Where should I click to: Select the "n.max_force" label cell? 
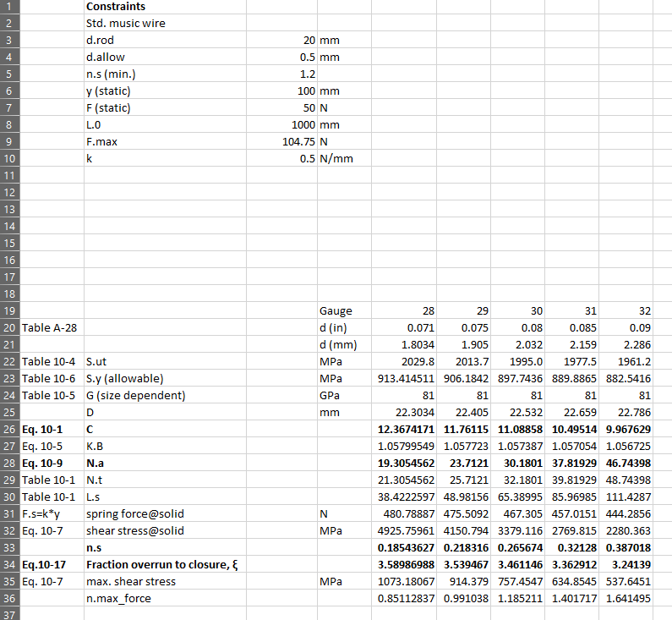(165, 599)
